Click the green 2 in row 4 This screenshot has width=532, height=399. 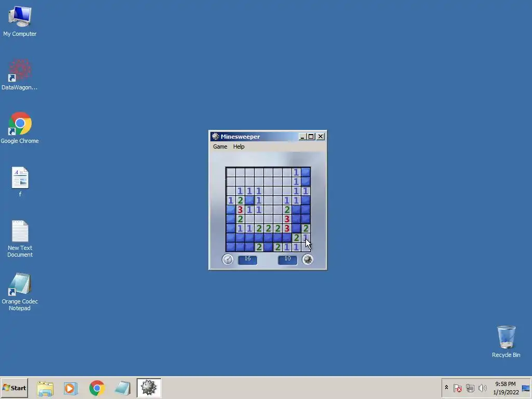(240, 200)
